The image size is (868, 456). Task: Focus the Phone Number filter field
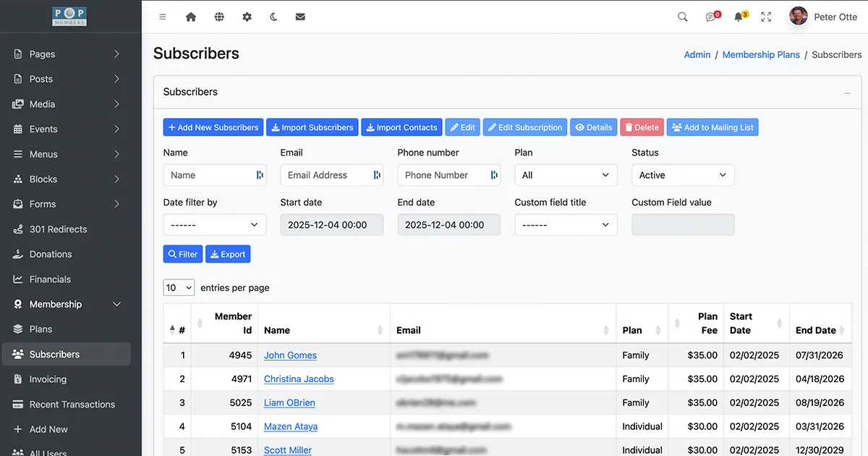(449, 175)
